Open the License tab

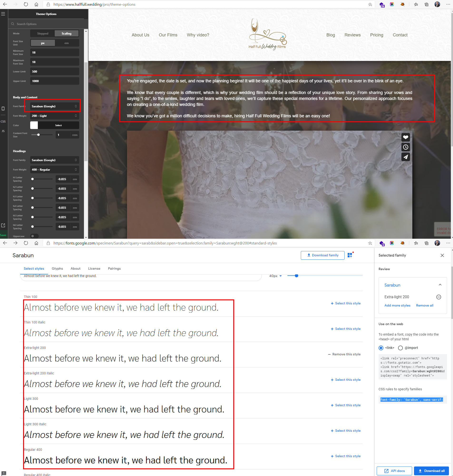pos(94,268)
